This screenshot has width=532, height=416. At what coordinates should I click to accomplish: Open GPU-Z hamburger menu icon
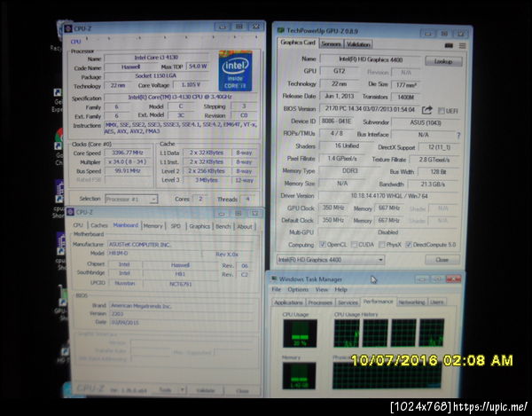pyautogui.click(x=462, y=45)
